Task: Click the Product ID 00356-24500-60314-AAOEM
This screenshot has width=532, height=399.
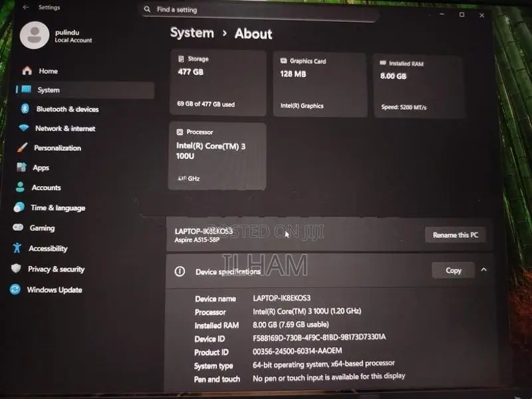Action: 297,351
